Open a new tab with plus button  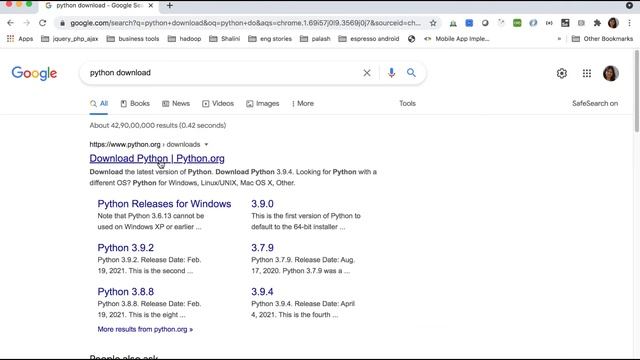169,5
